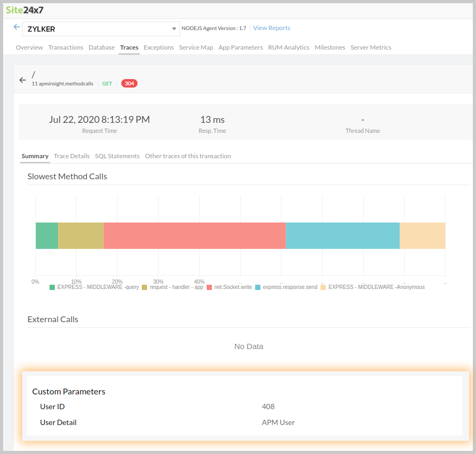Select the Exceptions navigation link

pos(158,47)
